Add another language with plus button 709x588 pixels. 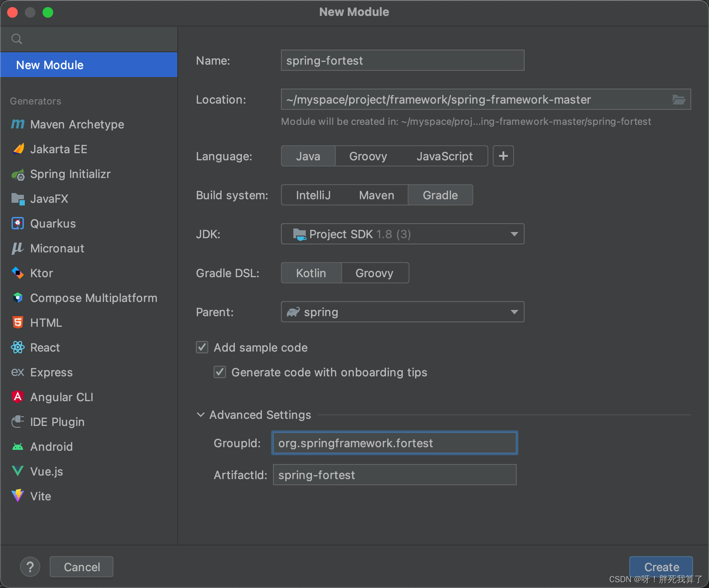[503, 156]
